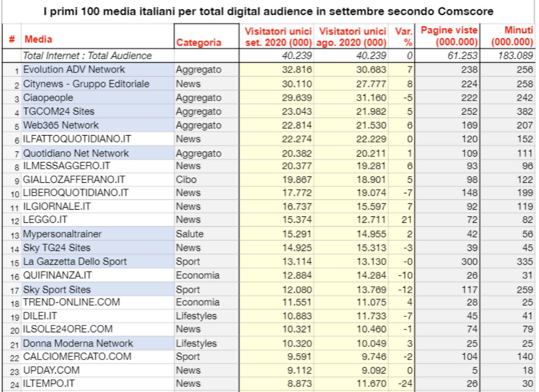
Task: Click the 'Pagine viste (000.000)' header
Action: [447, 37]
